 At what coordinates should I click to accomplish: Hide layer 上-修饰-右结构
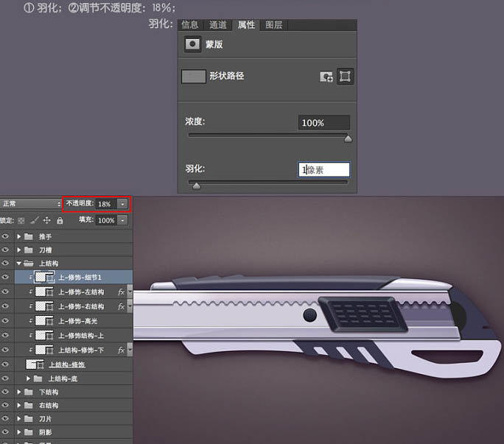[5, 306]
